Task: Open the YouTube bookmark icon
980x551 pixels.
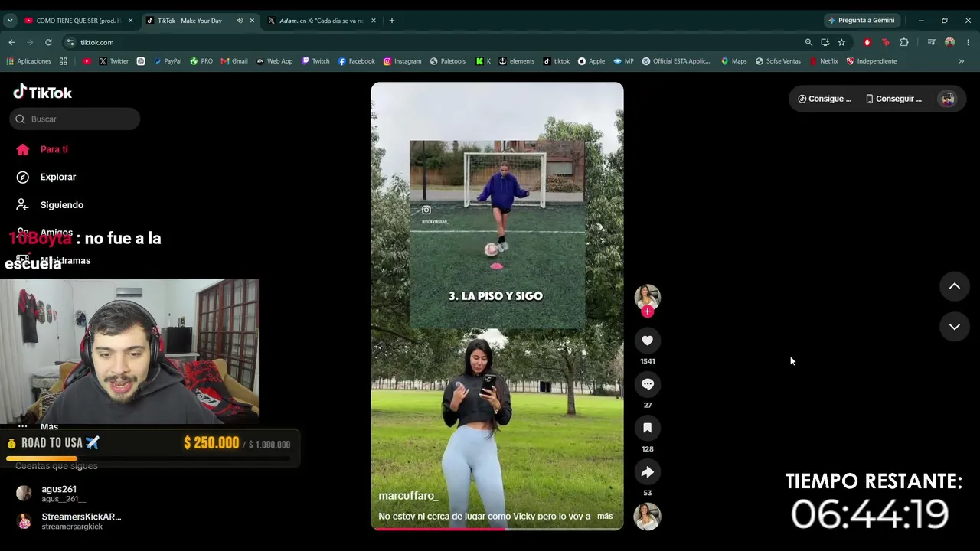Action: 87,61
